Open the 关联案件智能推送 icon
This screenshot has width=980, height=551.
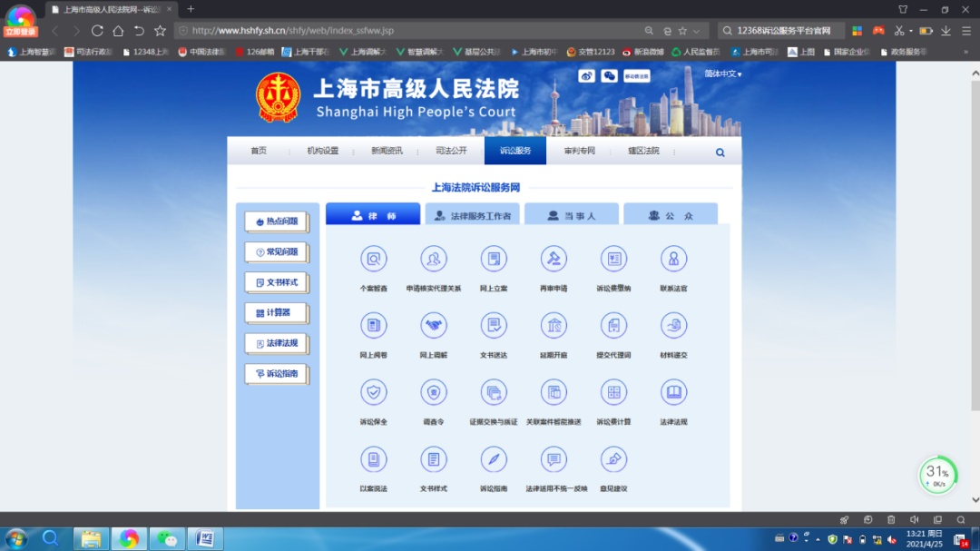554,392
